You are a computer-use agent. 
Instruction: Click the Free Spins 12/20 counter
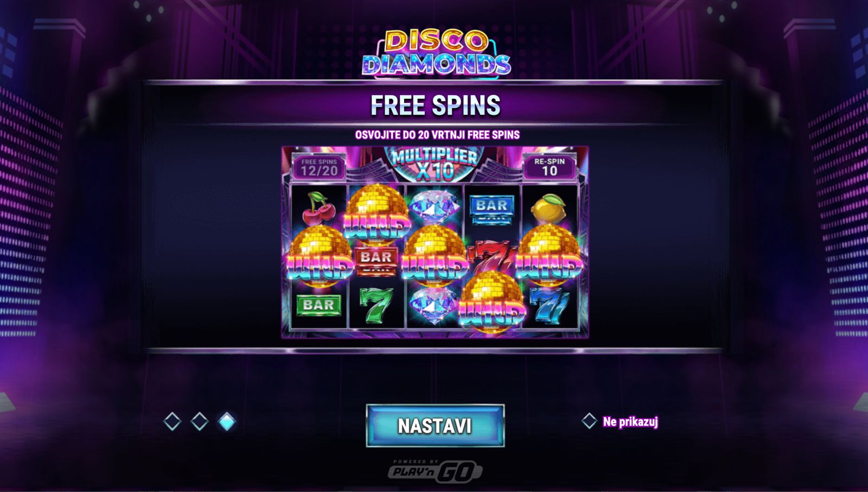tap(319, 167)
